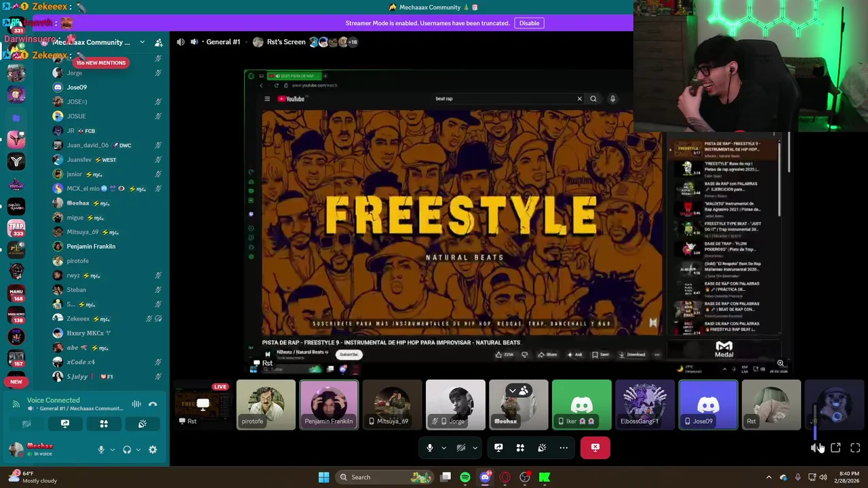Open the weather widget showing 64°F
868x488 pixels.
tap(33, 477)
